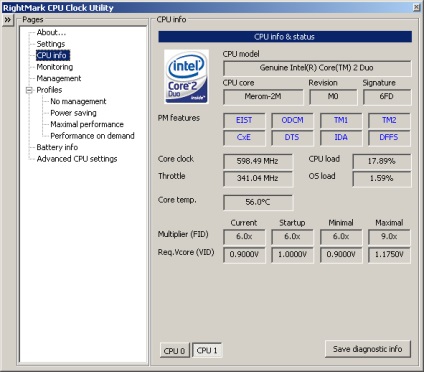
Task: Open the Settings page
Action: tap(51, 44)
